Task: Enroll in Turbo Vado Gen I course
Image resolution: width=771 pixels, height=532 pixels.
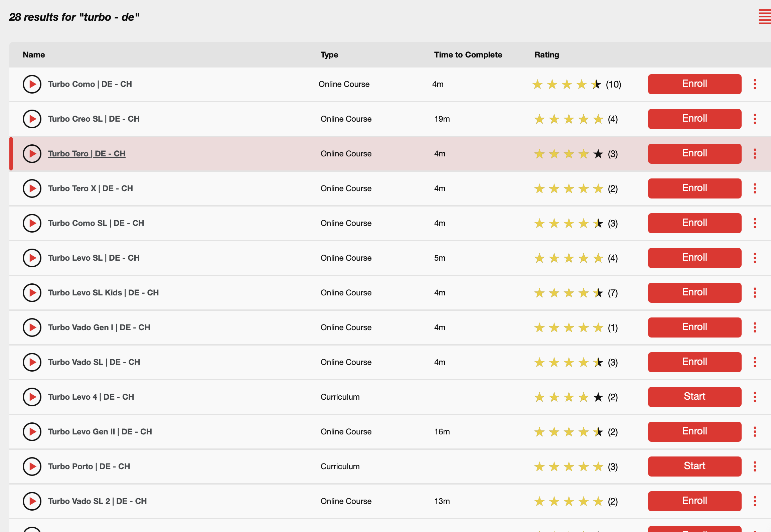Action: pos(695,327)
